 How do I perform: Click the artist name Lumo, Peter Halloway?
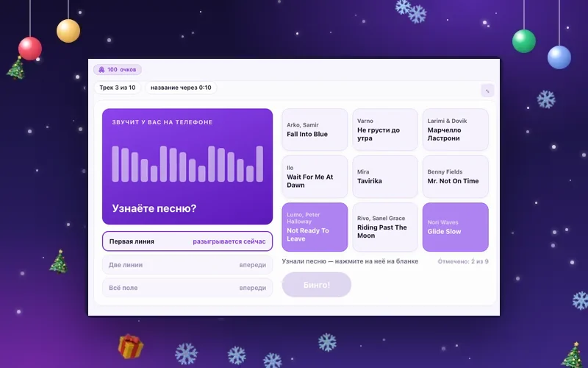pos(304,218)
